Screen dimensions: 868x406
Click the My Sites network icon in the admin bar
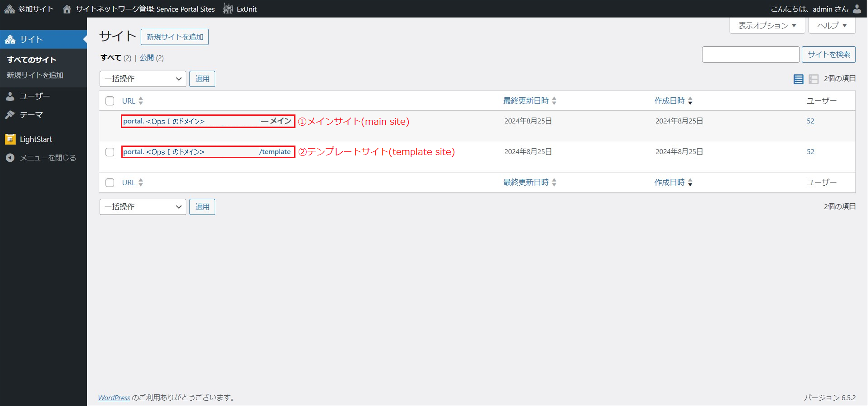point(9,9)
